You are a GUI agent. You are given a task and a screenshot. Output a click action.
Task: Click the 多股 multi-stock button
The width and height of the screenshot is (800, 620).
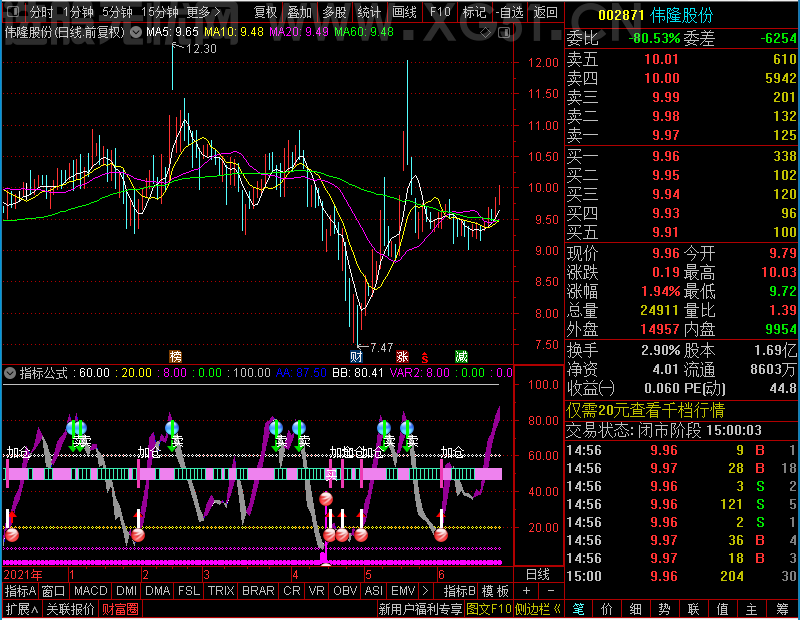coord(334,11)
